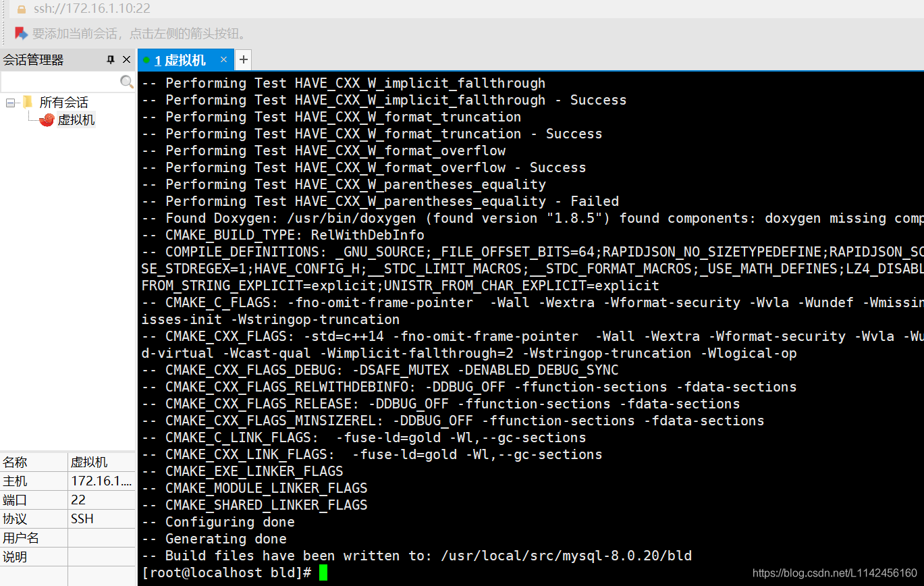This screenshot has width=924, height=586.
Task: Click the 协议 property label
Action: (15, 519)
